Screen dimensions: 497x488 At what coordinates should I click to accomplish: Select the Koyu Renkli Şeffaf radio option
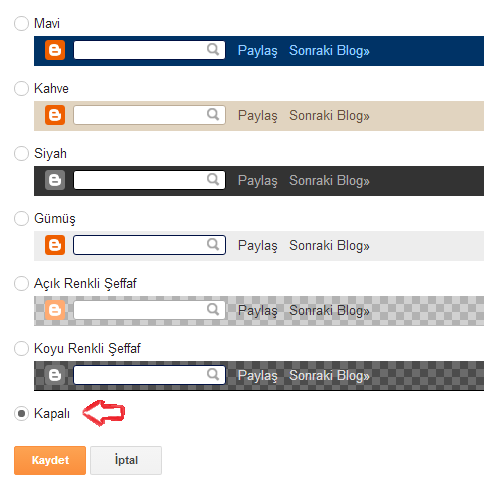(21, 349)
